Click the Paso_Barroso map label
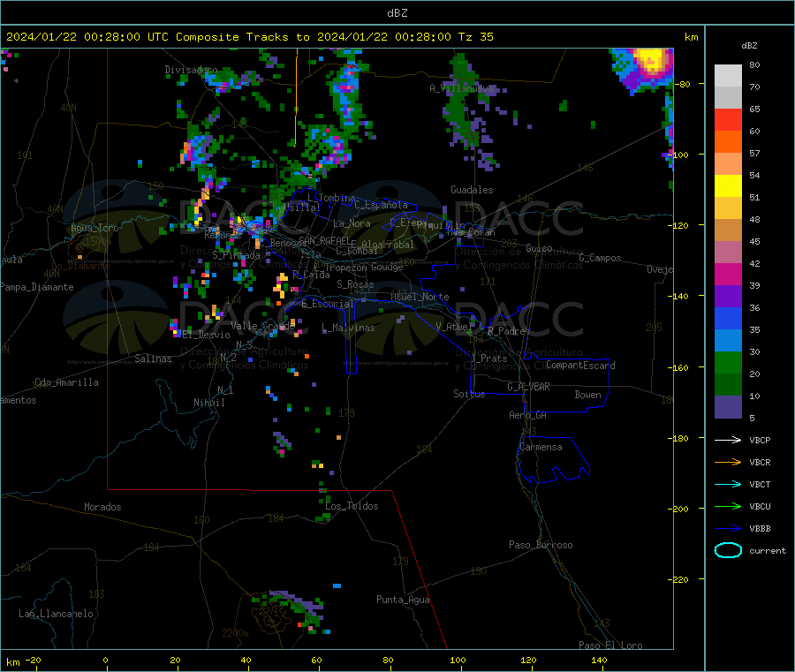Viewport: 795px width, 672px height. point(541,545)
